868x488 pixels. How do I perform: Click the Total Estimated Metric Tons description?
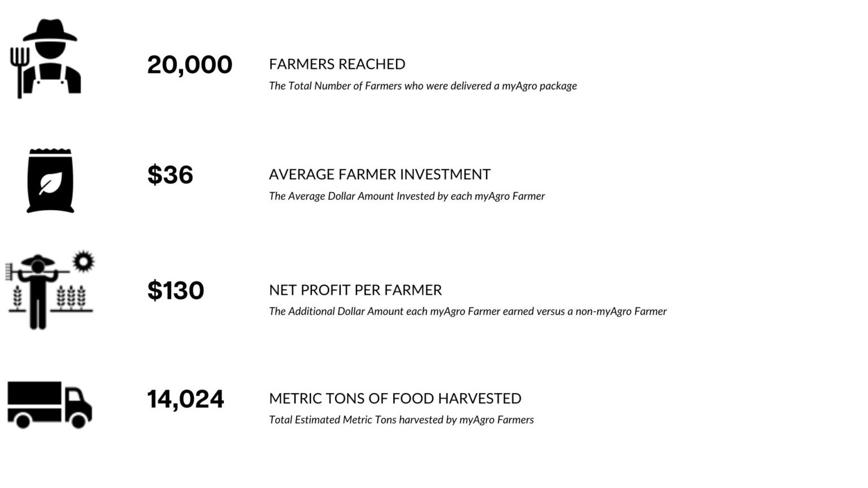point(401,420)
